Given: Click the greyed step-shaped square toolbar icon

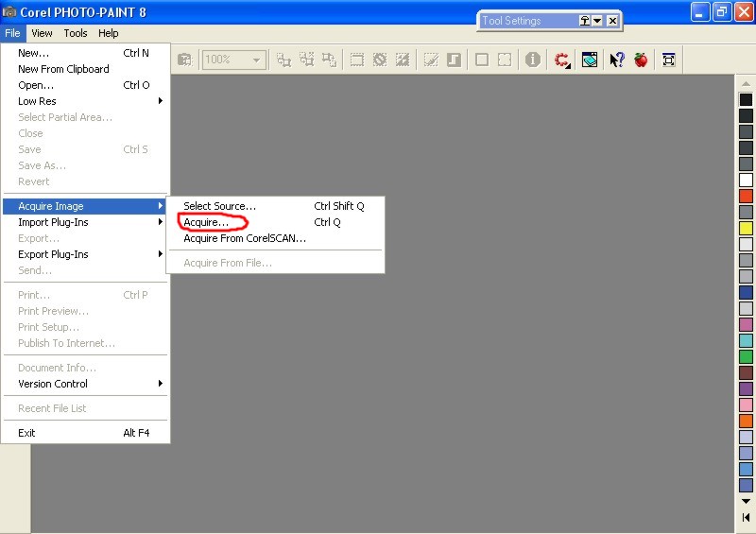Looking at the screenshot, I should point(454,60).
